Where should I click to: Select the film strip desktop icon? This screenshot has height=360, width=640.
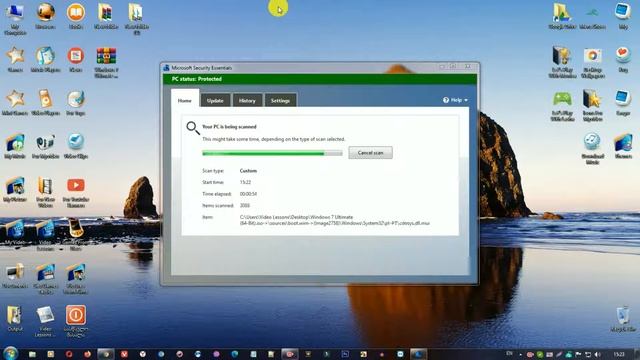pos(45,185)
